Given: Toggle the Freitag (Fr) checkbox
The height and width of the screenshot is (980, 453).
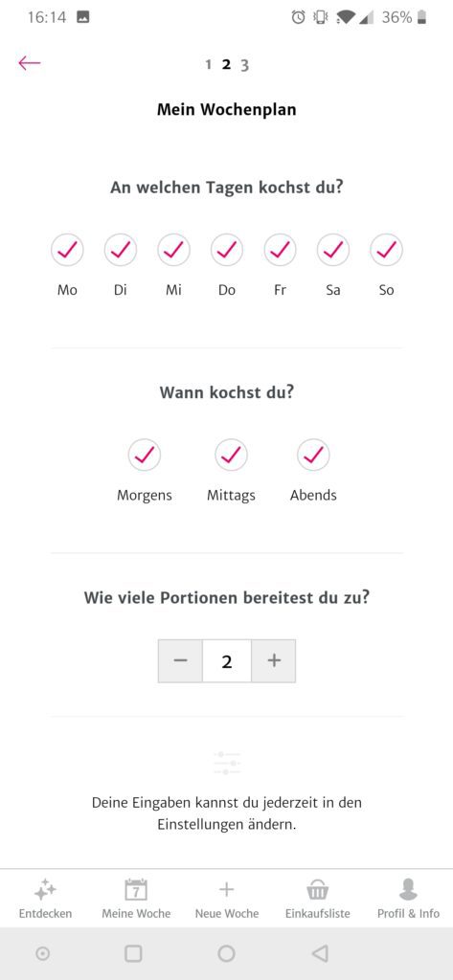Looking at the screenshot, I should click(x=280, y=250).
